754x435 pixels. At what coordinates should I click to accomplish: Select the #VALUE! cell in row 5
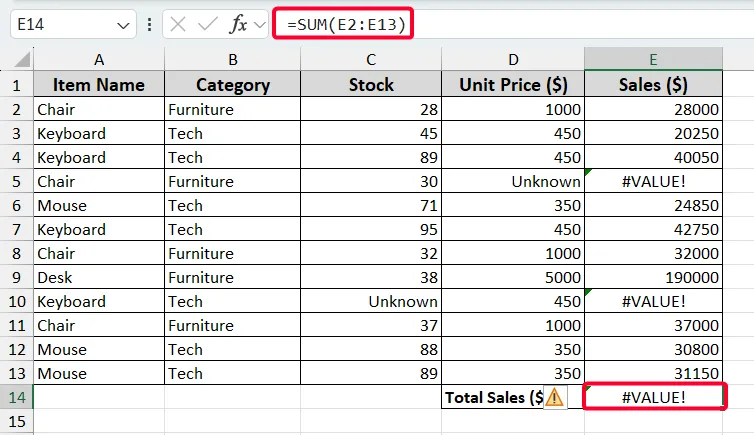pyautogui.click(x=653, y=181)
